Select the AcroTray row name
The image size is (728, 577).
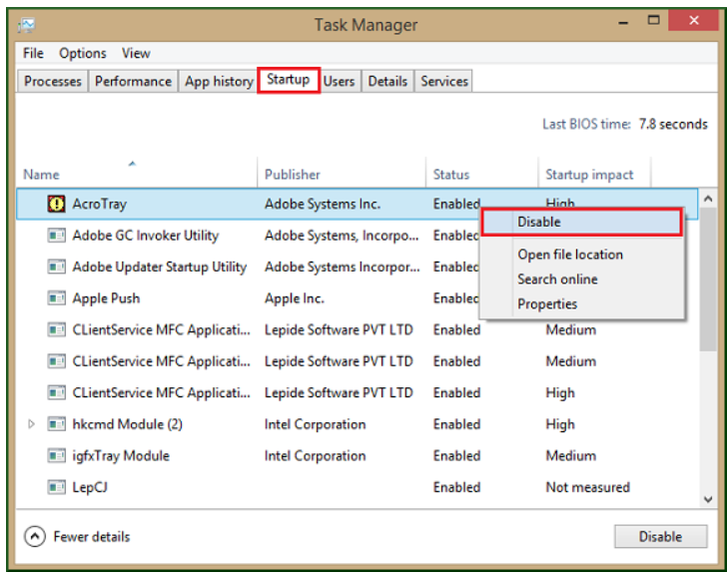pyautogui.click(x=99, y=204)
